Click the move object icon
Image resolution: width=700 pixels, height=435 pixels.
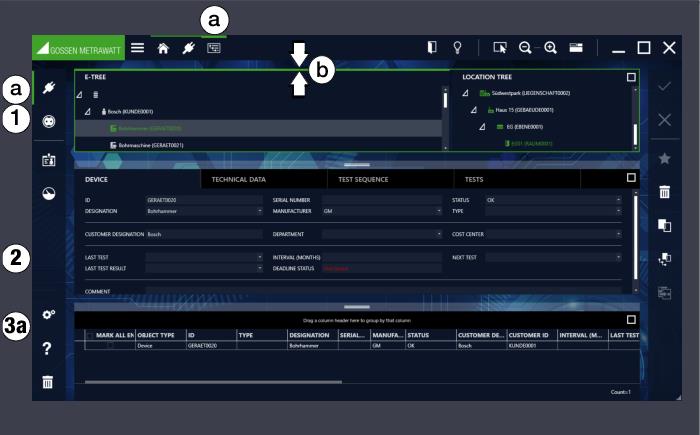(x=664, y=259)
